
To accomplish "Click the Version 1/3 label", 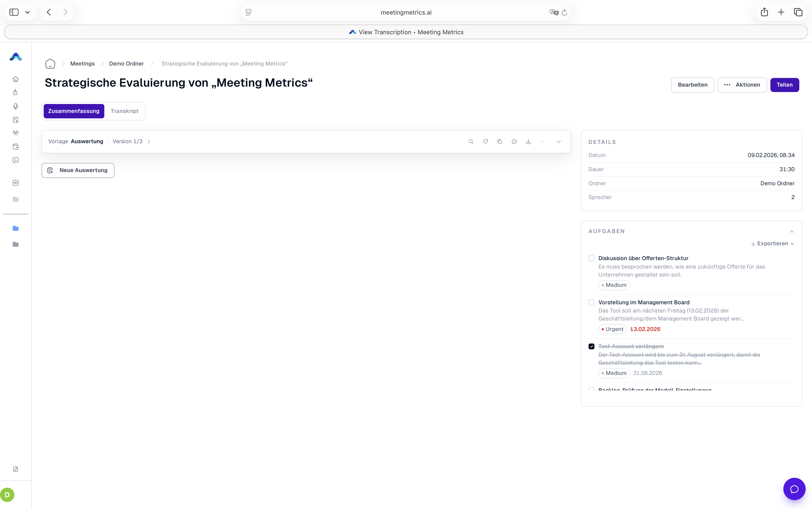I will (127, 141).
